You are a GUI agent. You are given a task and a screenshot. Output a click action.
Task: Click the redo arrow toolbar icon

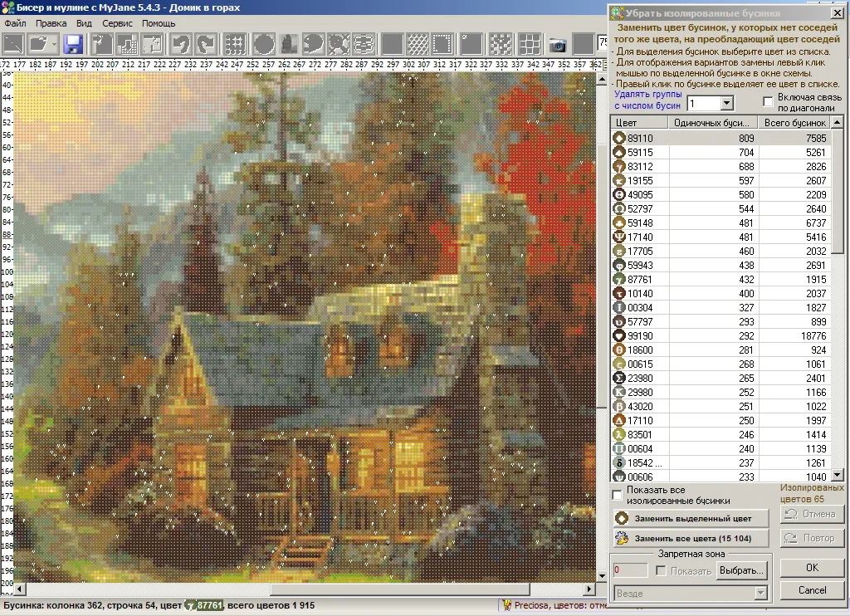[206, 44]
